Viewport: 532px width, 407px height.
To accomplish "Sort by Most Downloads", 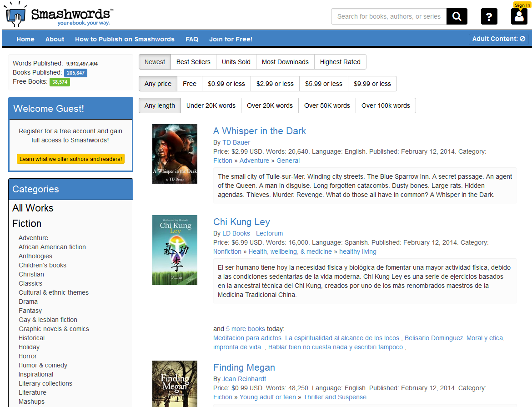I will [286, 62].
